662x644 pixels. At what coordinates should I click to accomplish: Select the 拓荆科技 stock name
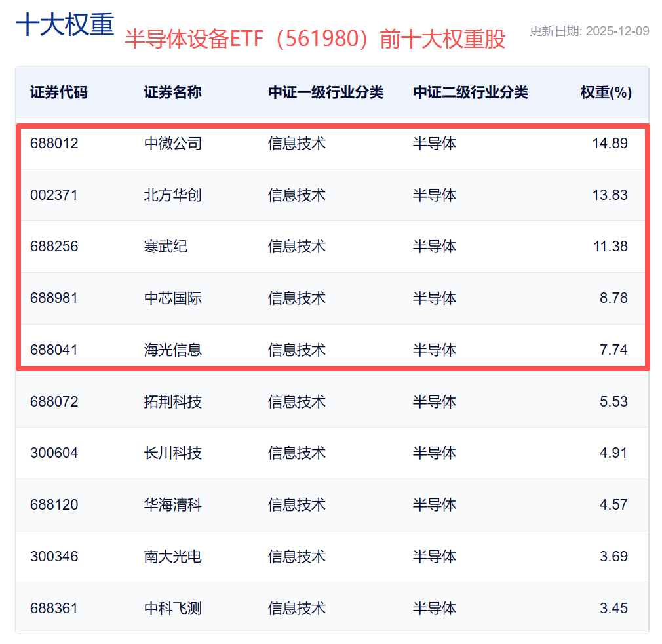point(172,401)
